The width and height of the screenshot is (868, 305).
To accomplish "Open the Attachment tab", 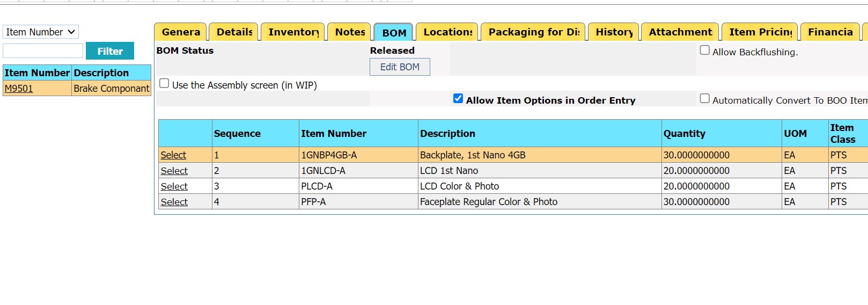I will click(x=680, y=32).
